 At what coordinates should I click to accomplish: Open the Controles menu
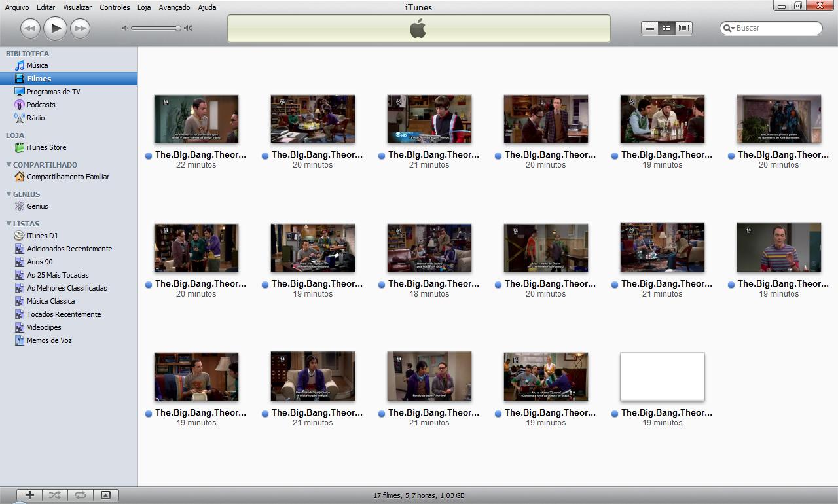[115, 7]
